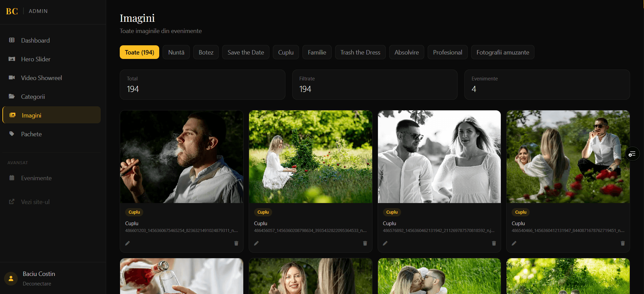Viewport: 644px width, 294px height.
Task: Click filename 486456057_1456360208798634 text
Action: click(310, 231)
